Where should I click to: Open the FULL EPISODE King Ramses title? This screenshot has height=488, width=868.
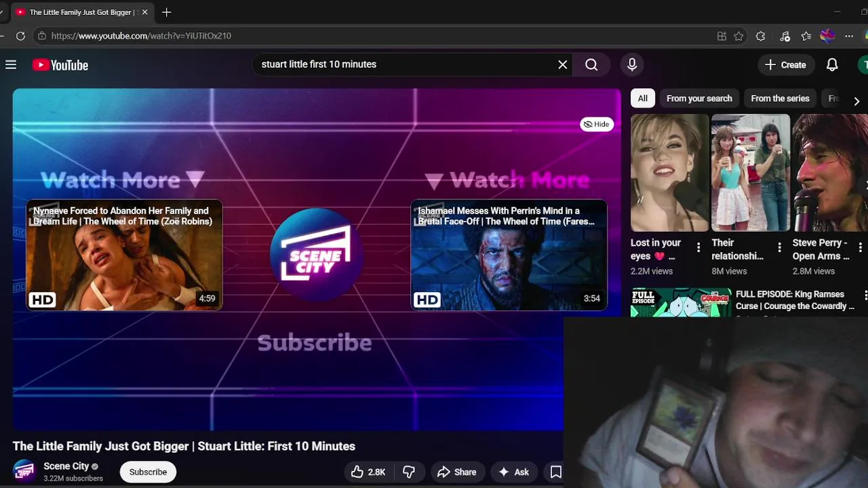coord(795,300)
